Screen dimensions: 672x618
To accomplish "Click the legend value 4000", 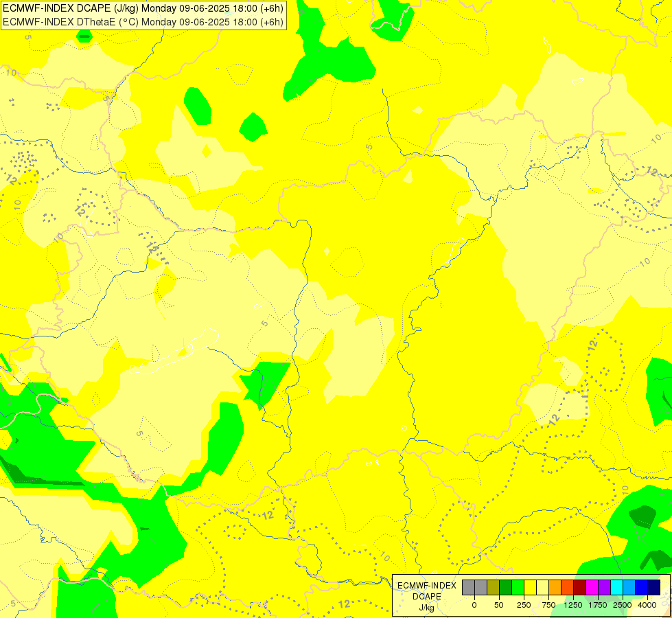I will [647, 605].
